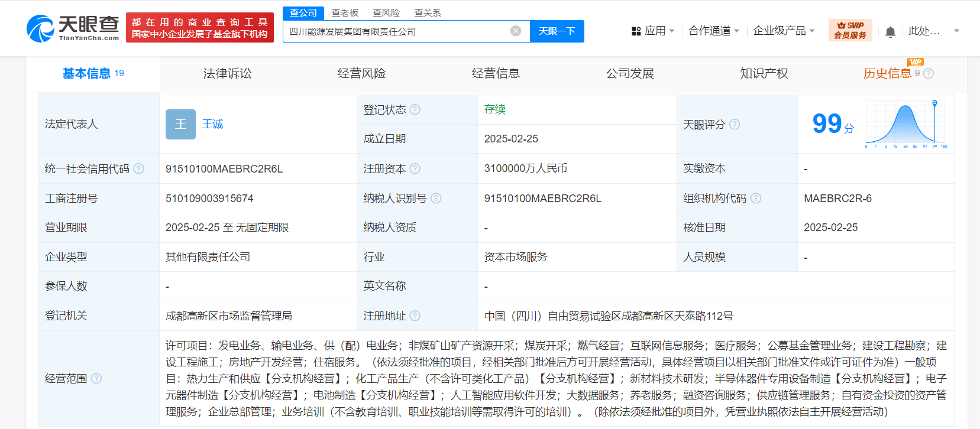Go to the 公司发展 tab
The width and height of the screenshot is (980, 429).
tap(630, 73)
